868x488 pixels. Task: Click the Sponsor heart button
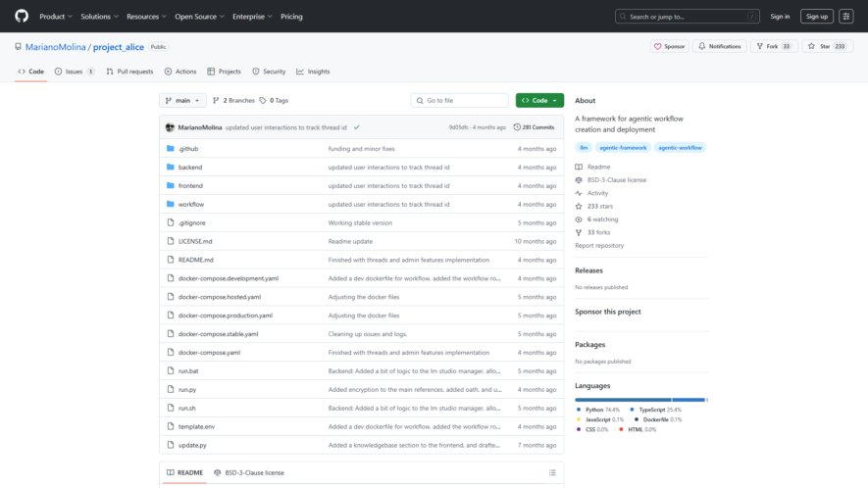(669, 46)
